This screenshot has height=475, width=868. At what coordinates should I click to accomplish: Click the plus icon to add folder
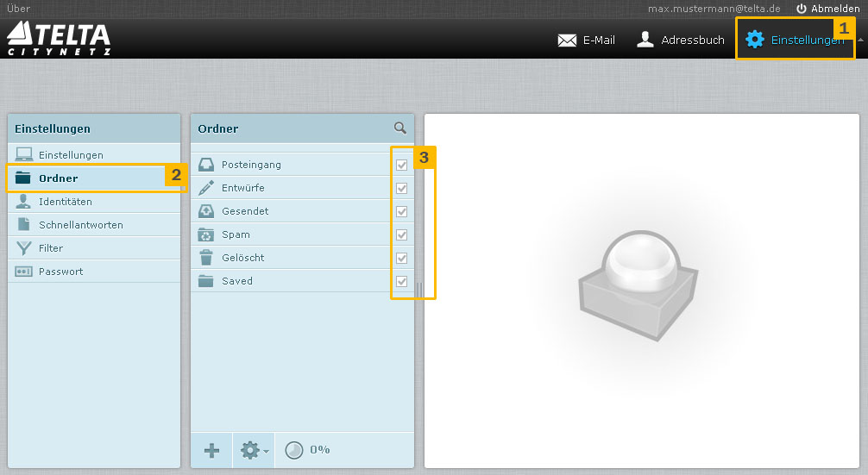(x=211, y=450)
